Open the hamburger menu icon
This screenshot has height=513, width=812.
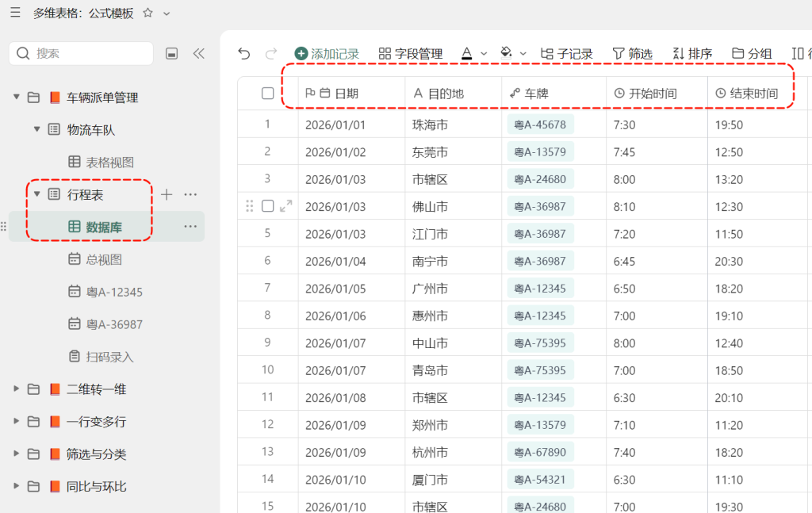click(15, 13)
